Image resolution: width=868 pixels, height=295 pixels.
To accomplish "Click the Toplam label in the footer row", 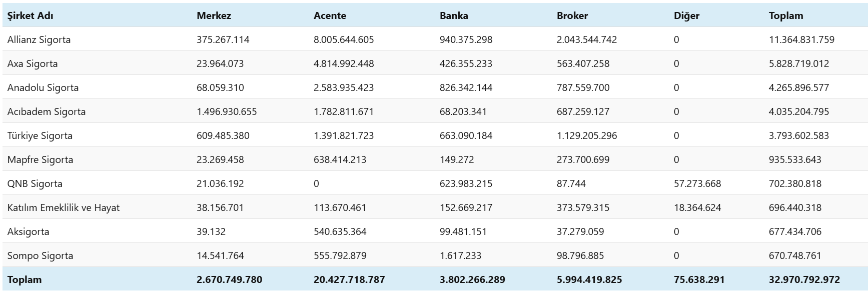I will tap(25, 279).
